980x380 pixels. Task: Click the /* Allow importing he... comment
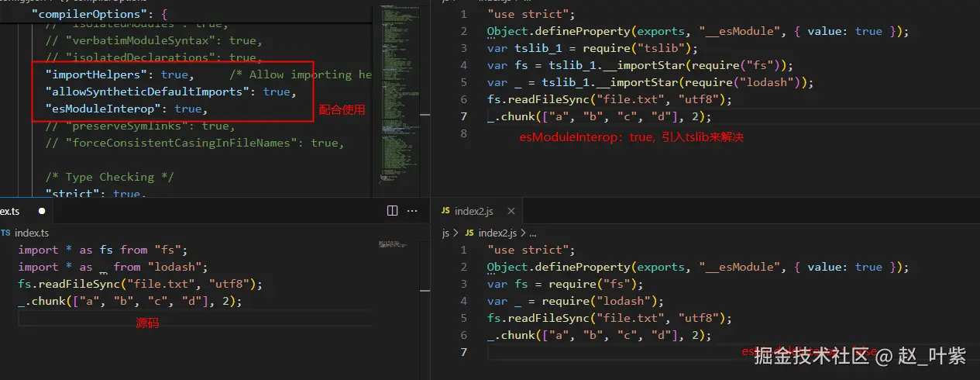click(301, 74)
